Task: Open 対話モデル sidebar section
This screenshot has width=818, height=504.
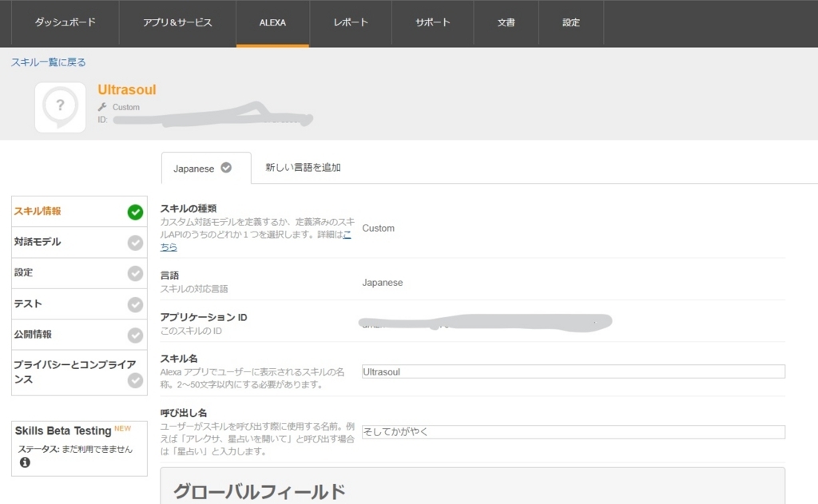Action: click(79, 242)
